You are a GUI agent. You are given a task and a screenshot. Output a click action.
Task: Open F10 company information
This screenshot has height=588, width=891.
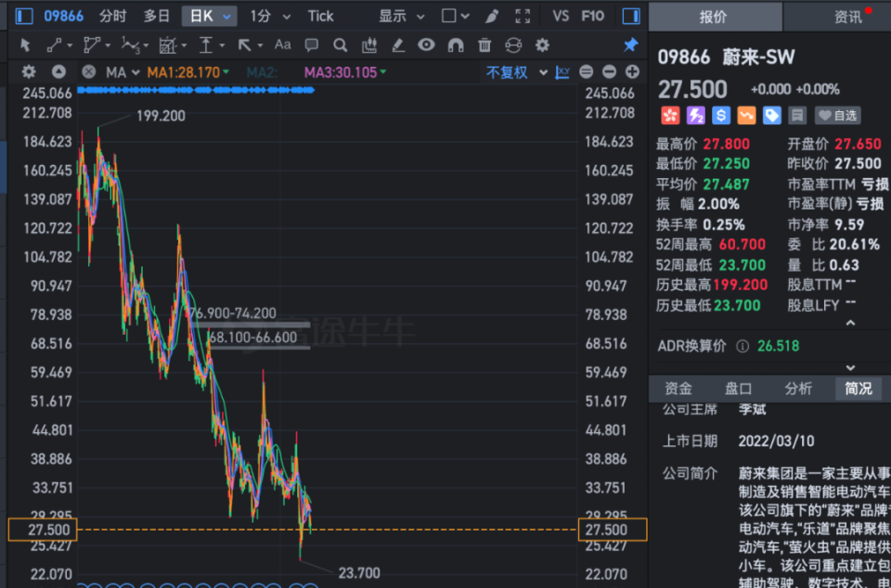coord(593,16)
